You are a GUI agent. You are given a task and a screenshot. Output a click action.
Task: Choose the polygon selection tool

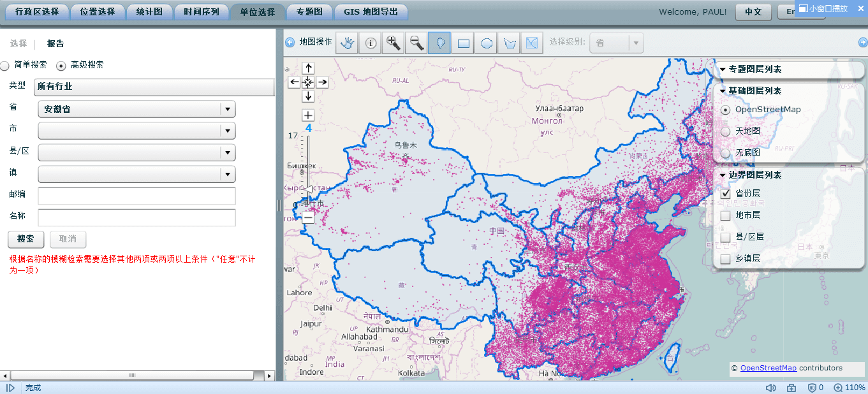pyautogui.click(x=509, y=43)
